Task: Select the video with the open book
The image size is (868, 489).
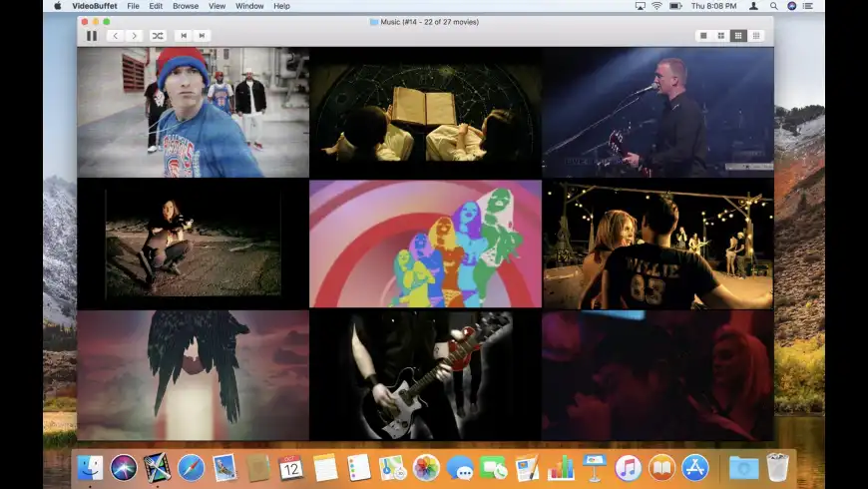Action: [425, 113]
